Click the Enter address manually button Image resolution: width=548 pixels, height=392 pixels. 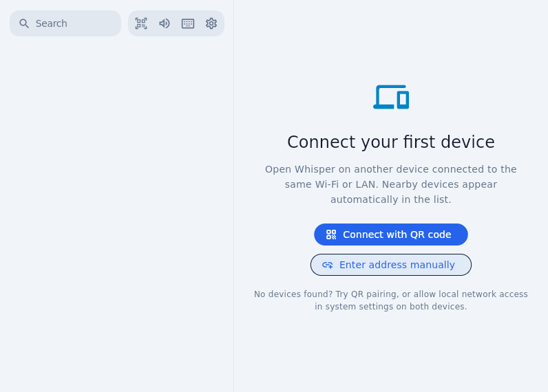pos(391,265)
